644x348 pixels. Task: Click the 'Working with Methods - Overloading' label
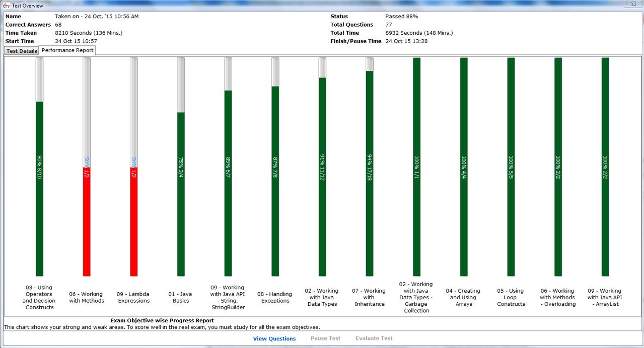(558, 297)
